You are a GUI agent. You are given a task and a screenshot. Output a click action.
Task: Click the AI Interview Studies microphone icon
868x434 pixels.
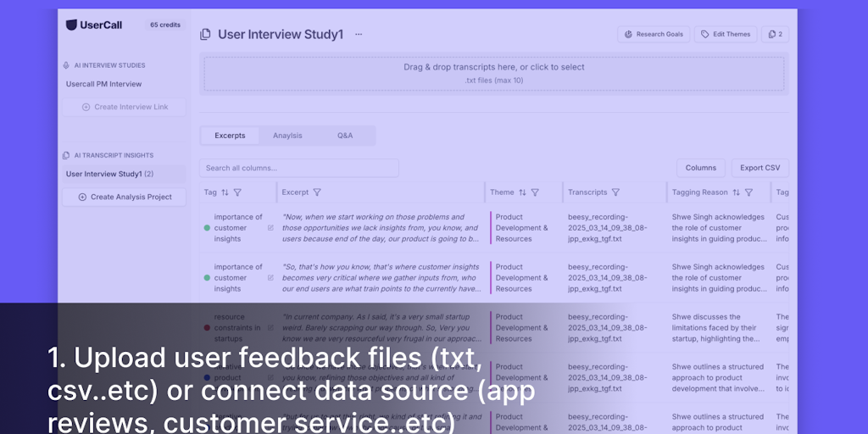(66, 65)
